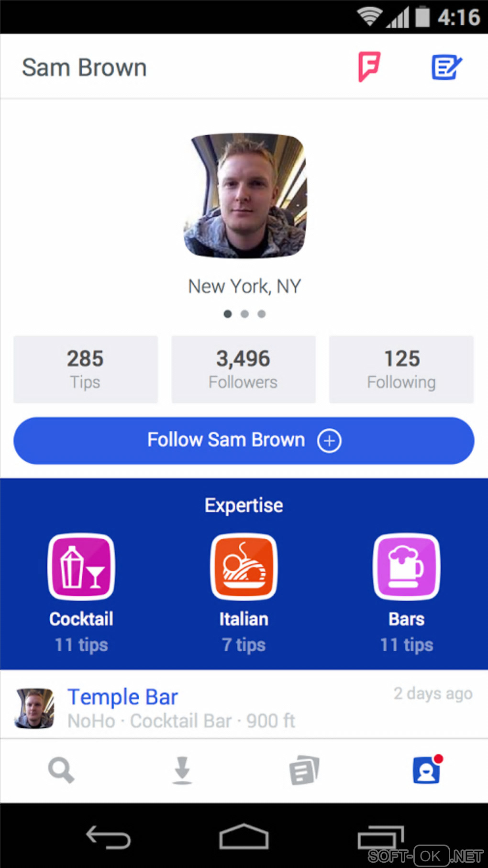View the 285 Tips stat box
This screenshot has height=868, width=488.
point(86,369)
